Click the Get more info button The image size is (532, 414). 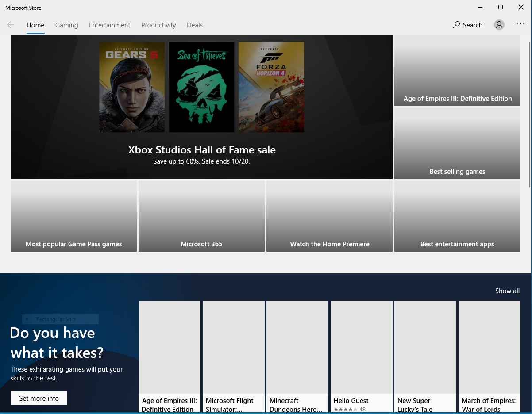click(x=39, y=398)
